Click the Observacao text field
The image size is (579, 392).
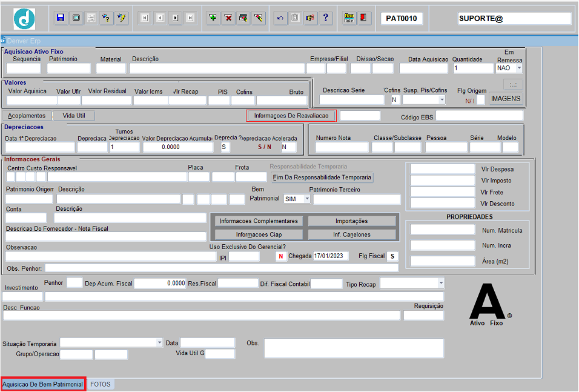click(x=110, y=256)
